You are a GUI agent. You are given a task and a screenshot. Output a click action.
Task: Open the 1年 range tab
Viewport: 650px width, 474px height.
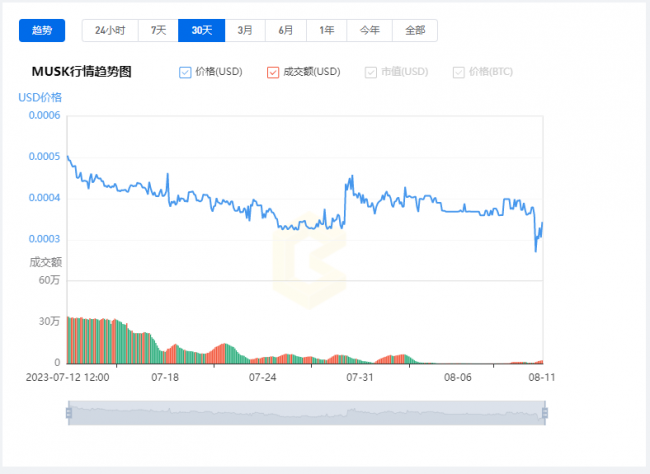click(x=327, y=30)
